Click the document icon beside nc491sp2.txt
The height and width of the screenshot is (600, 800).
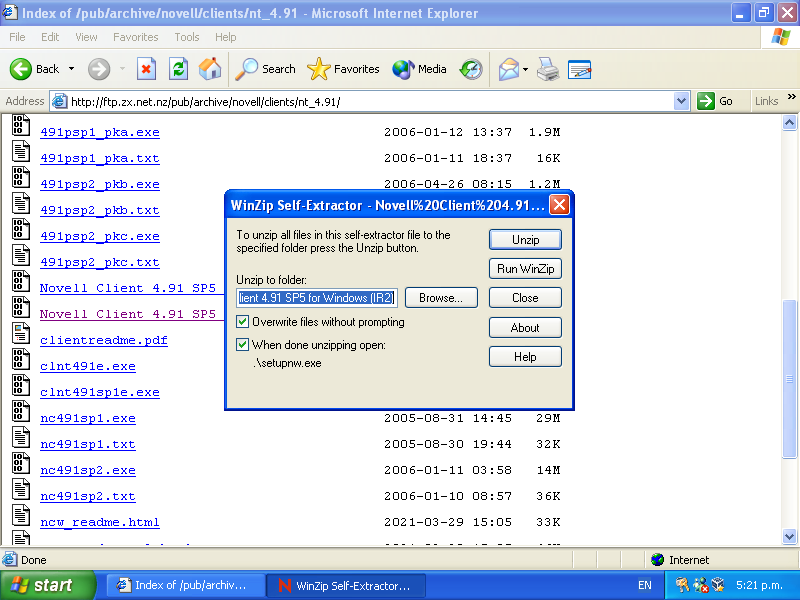[21, 490]
